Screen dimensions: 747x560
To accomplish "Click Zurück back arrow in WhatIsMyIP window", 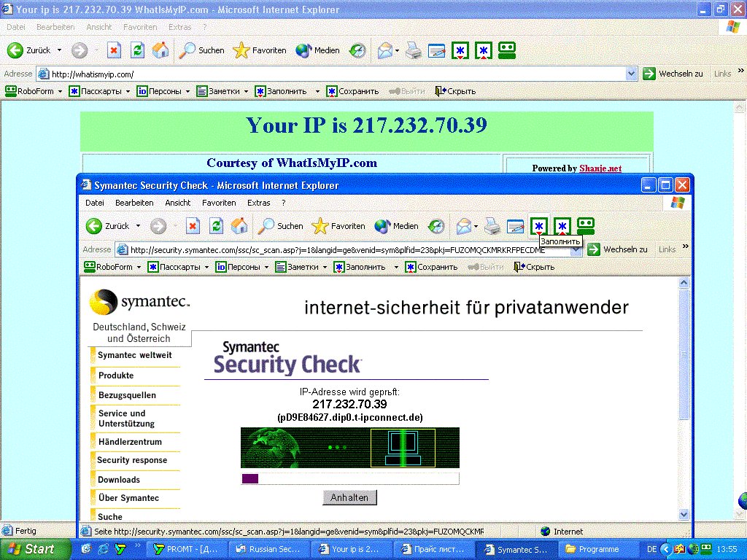I will 15,50.
